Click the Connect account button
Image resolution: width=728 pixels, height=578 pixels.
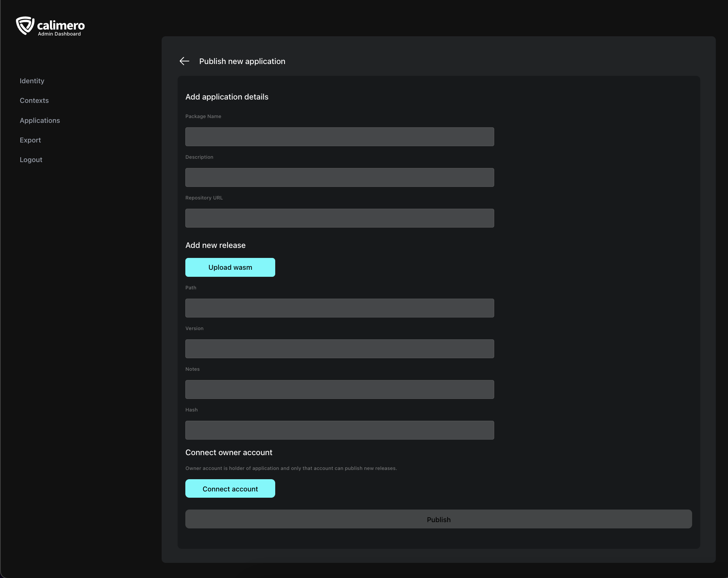coord(230,488)
